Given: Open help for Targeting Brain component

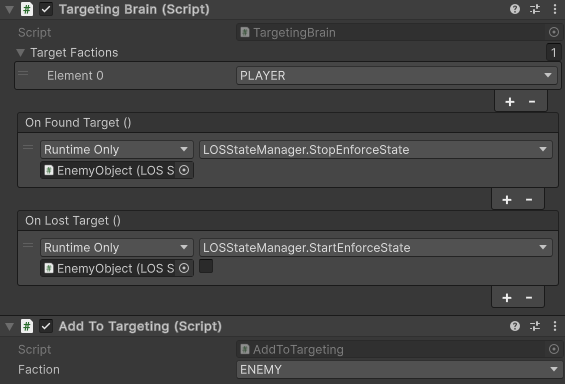Looking at the screenshot, I should [x=515, y=9].
